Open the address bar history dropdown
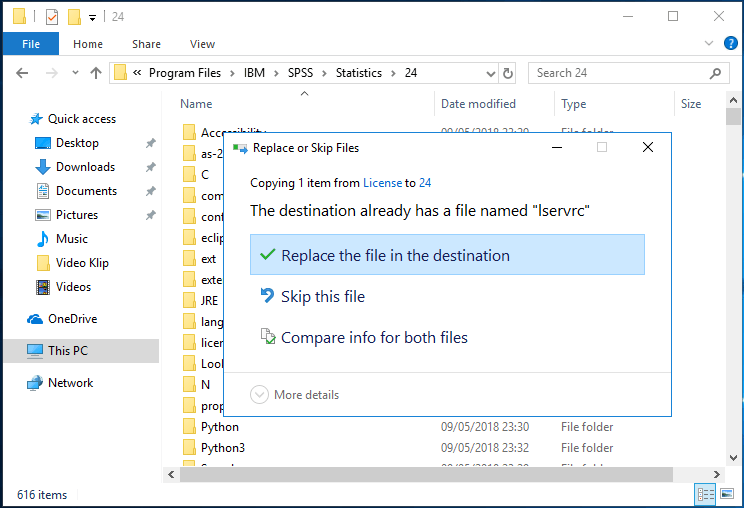The height and width of the screenshot is (508, 744). pyautogui.click(x=491, y=74)
